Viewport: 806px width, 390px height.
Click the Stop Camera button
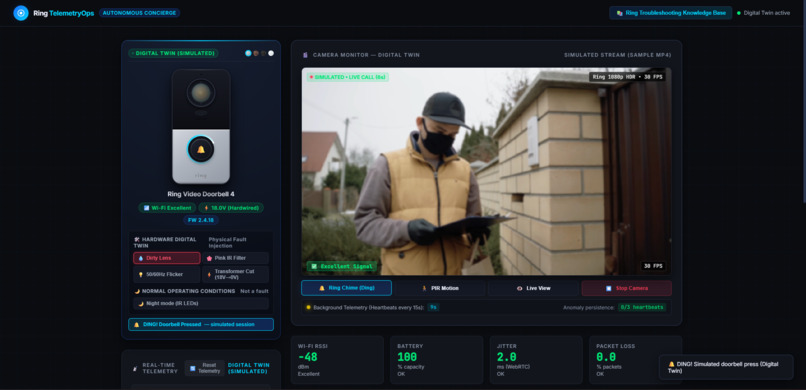(x=627, y=288)
